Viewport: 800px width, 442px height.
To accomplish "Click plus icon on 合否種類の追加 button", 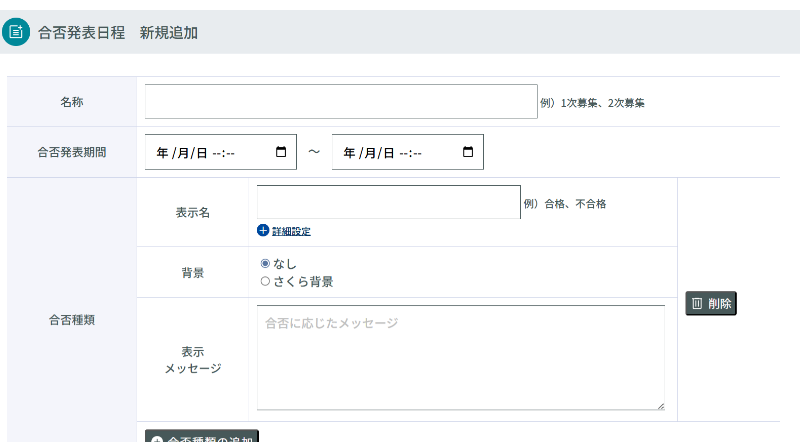I will (157, 439).
